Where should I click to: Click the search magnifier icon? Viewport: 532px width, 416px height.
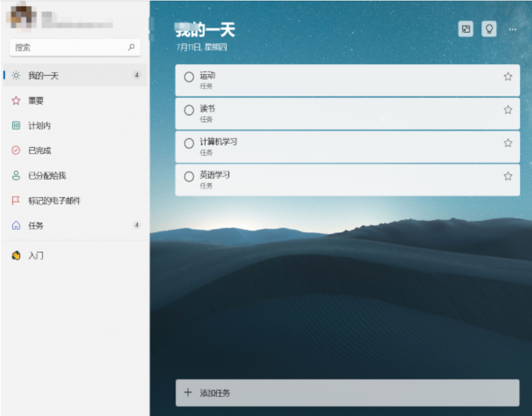[131, 47]
